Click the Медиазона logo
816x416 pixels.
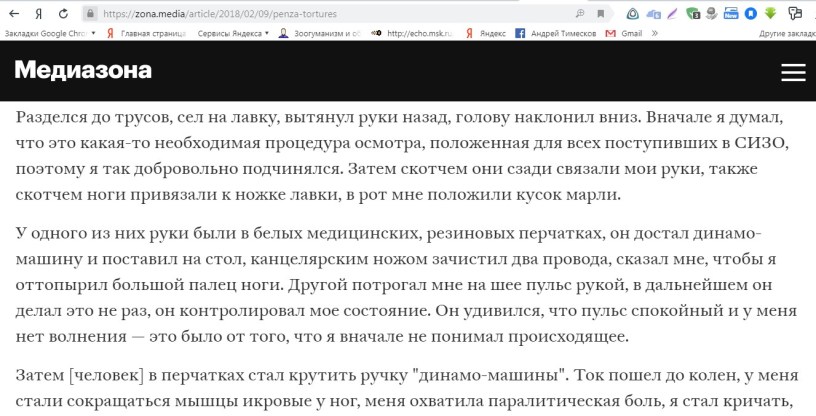(83, 70)
